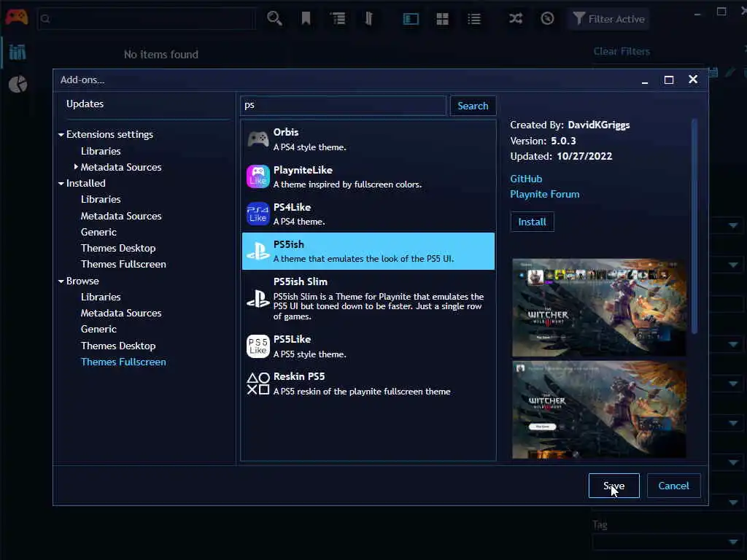Screen dimensions: 747x560
Task: Click the Cancel button
Action: click(x=673, y=486)
